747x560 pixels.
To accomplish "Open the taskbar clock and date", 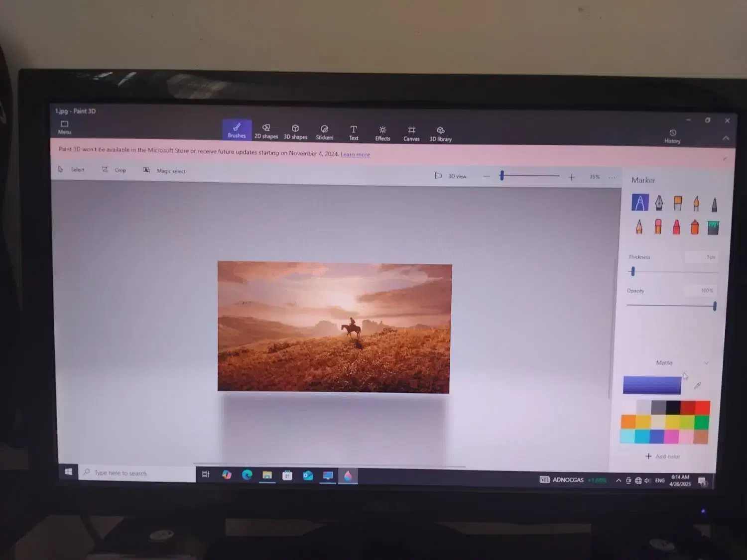I will pos(680,480).
